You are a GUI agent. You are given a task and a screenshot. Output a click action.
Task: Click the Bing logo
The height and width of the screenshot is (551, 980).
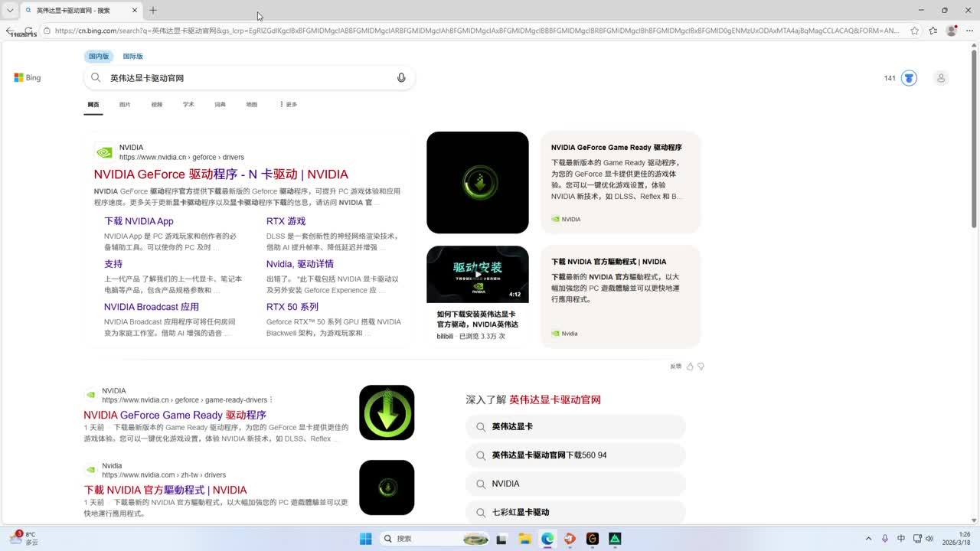point(28,78)
